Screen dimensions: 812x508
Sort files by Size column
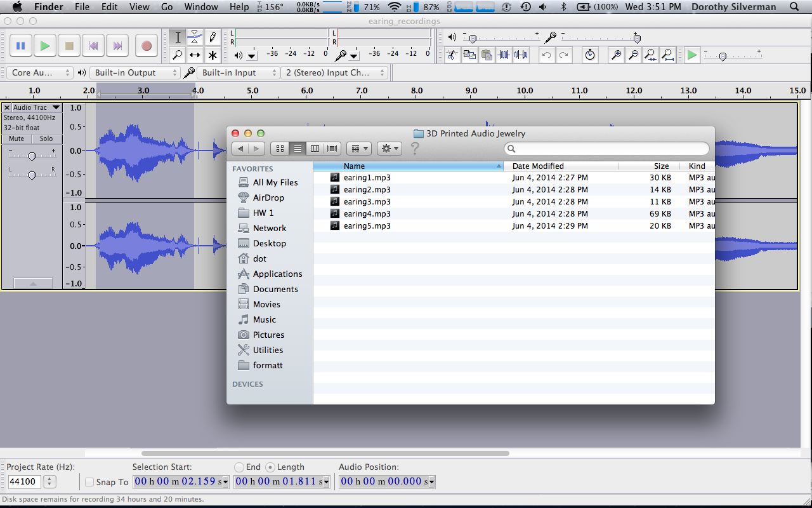(648, 166)
